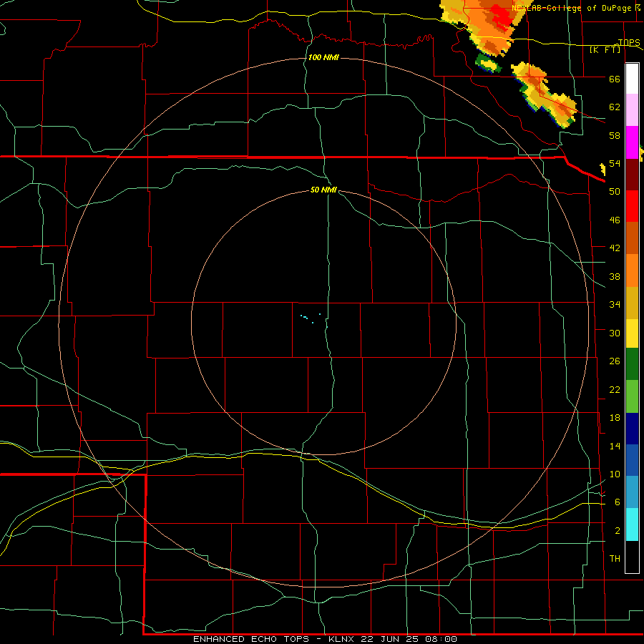Click the 'ENHANCED ECHO TOPS' title text
The image size is (644, 644).
[251, 639]
